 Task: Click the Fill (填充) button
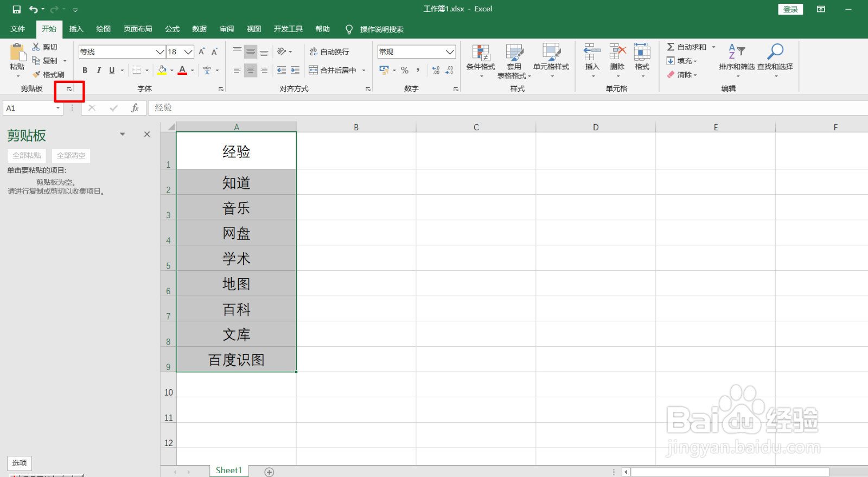pyautogui.click(x=682, y=61)
